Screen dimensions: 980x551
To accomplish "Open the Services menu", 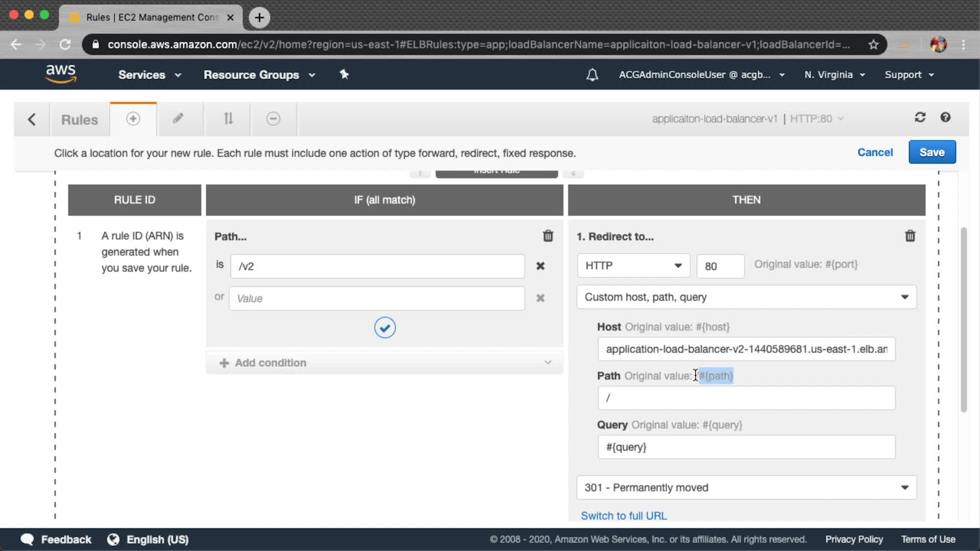I will pyautogui.click(x=150, y=74).
